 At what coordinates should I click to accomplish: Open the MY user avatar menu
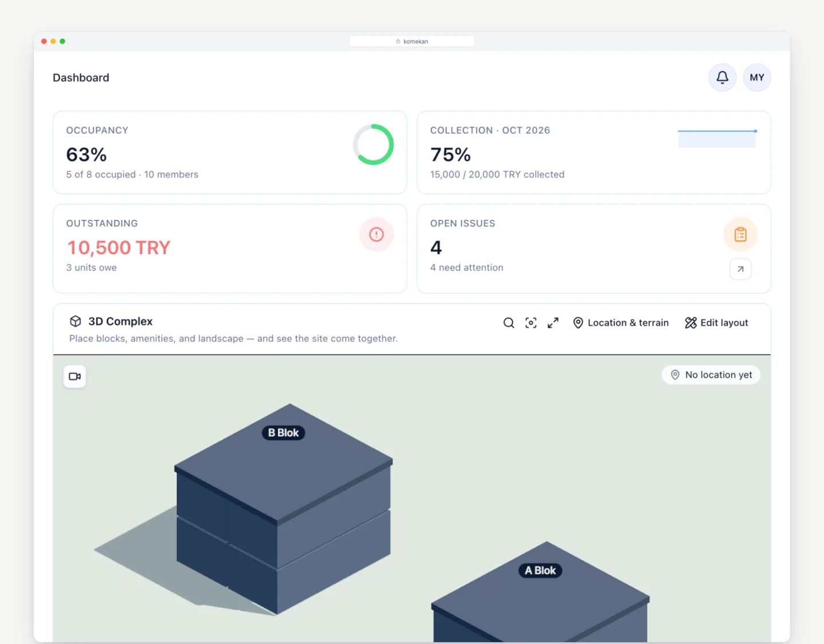click(x=757, y=77)
